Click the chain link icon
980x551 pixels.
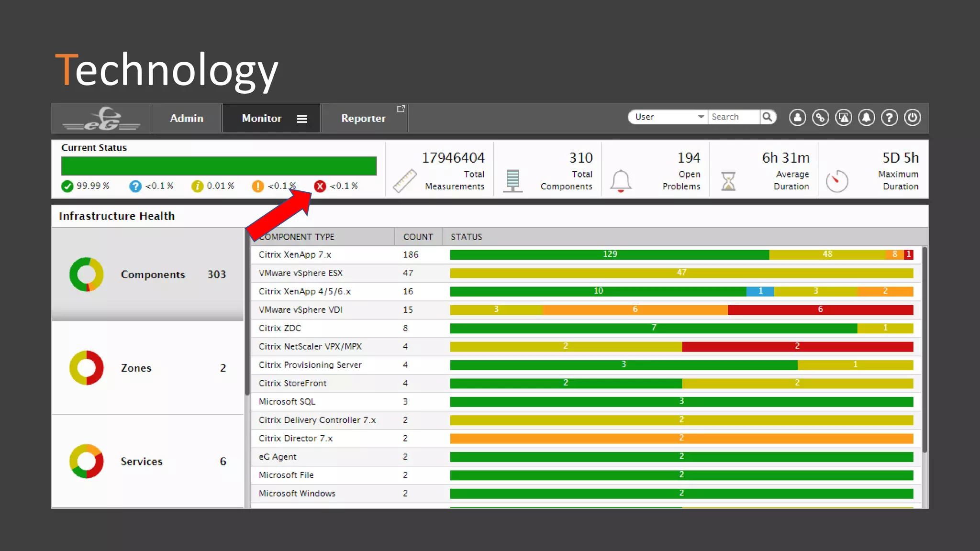[x=820, y=118]
